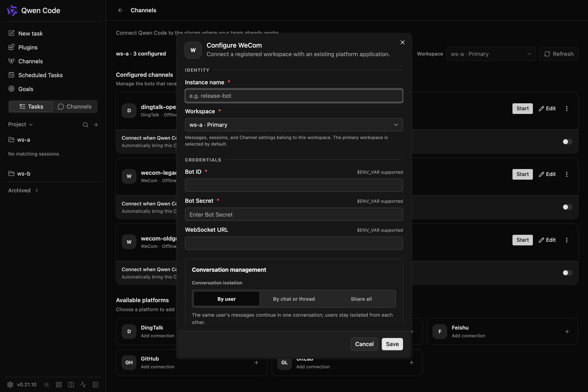Viewport: 588px width, 392px height.
Task: Close the Configure WeCom dialog
Action: (x=402, y=42)
